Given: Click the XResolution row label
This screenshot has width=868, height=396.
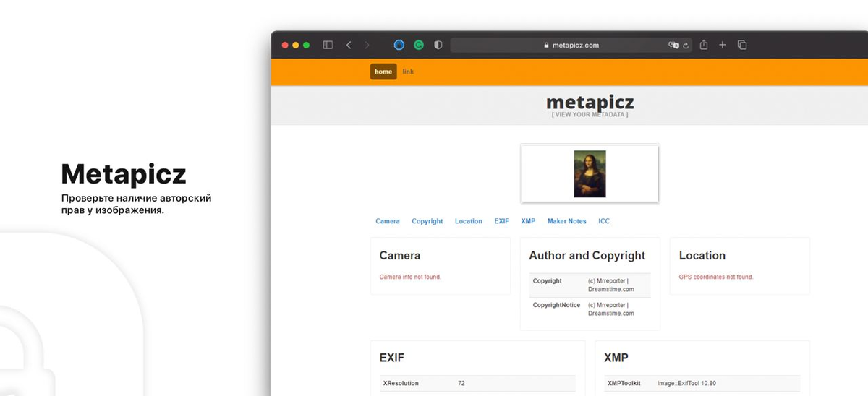Looking at the screenshot, I should pyautogui.click(x=401, y=383).
